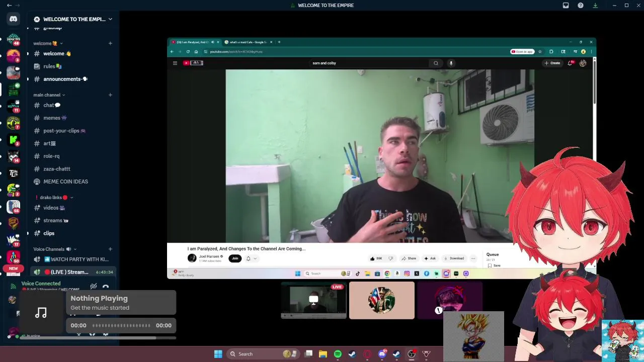The height and width of the screenshot is (362, 644).
Task: Click the YouTube Create button
Action: coord(552,63)
